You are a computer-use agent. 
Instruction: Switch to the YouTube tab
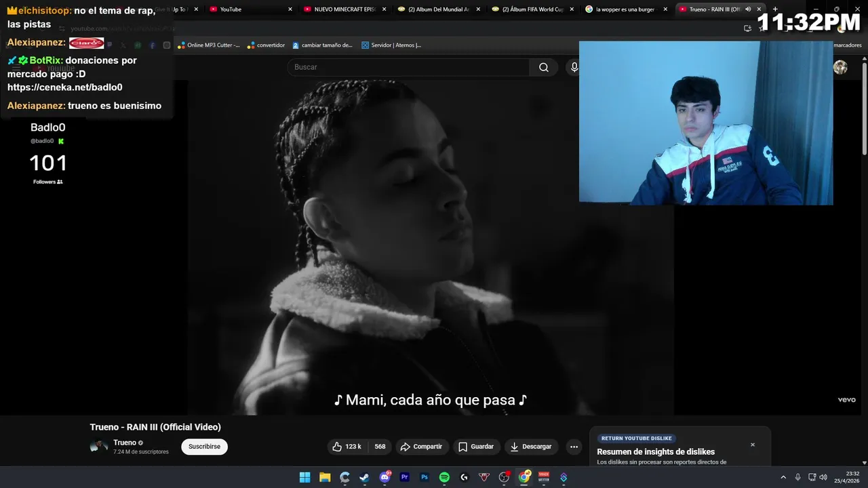point(251,9)
